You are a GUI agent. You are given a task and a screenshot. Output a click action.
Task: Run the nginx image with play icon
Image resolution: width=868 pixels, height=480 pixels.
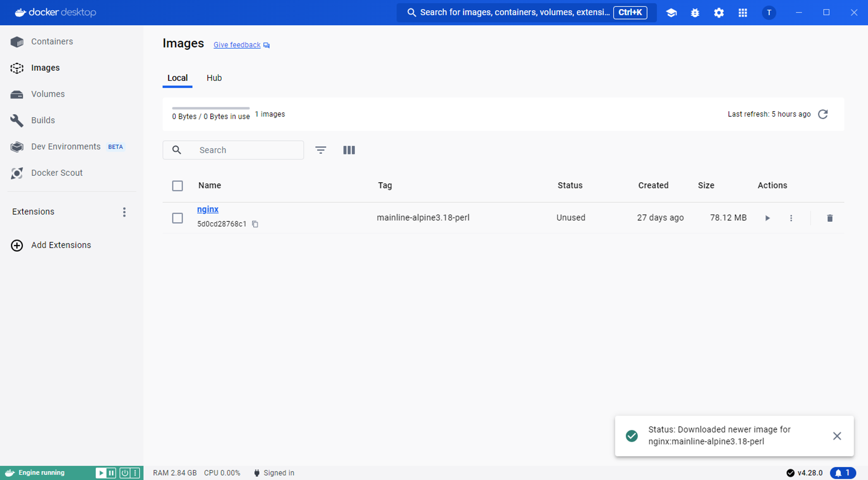767,218
